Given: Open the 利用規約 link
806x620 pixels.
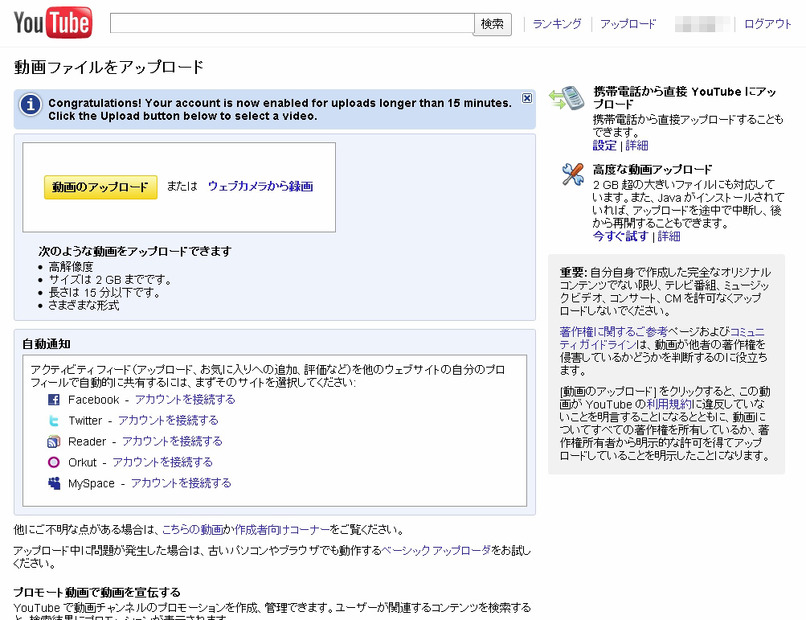Looking at the screenshot, I should pos(669,404).
